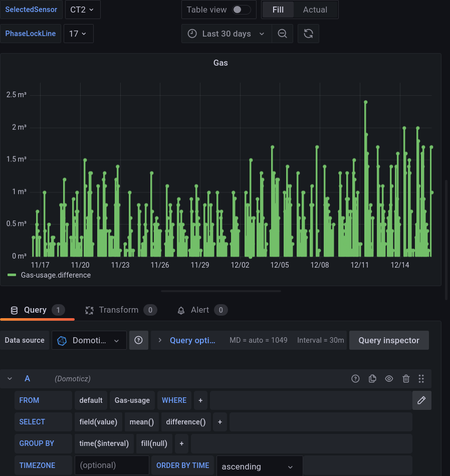
Task: Click the TIMEZONE optional input field
Action: click(x=111, y=465)
